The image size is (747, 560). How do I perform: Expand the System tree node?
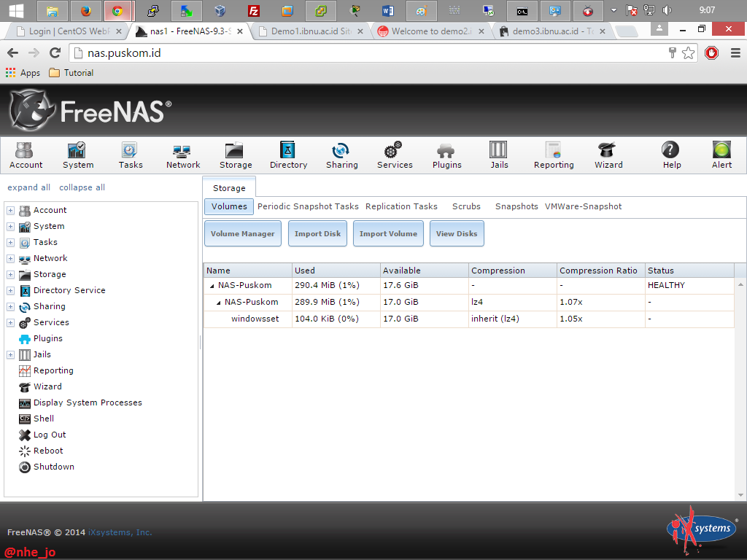point(10,226)
